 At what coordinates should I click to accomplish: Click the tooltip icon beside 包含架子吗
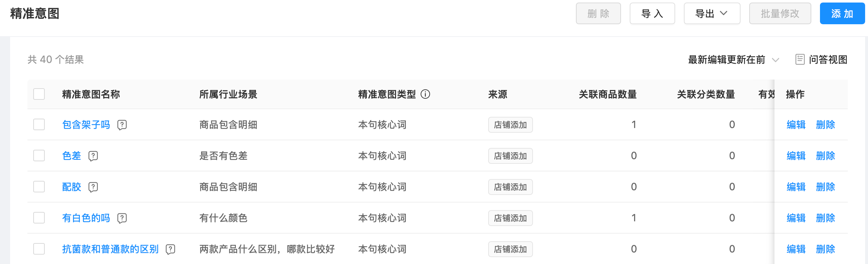click(122, 125)
